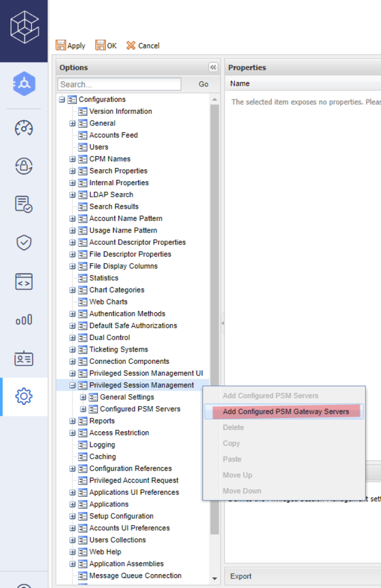The width and height of the screenshot is (381, 588).
Task: Click the CyberArk cube logo
Action: coord(24,27)
